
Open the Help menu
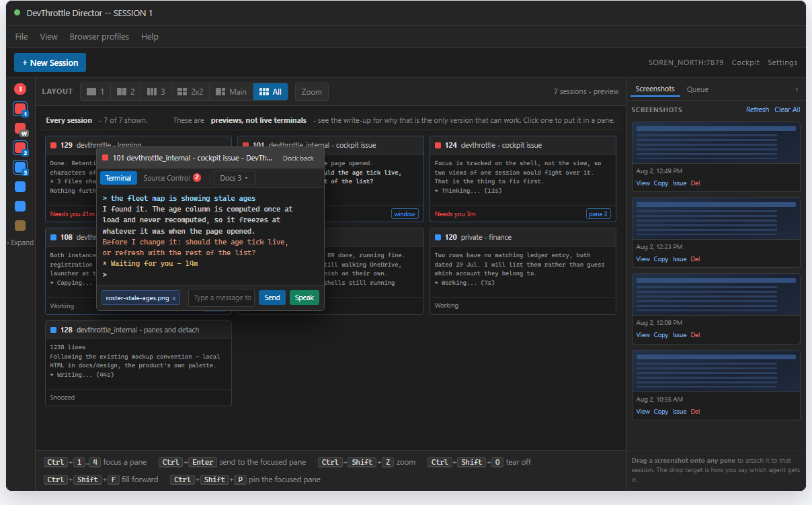[x=149, y=36]
